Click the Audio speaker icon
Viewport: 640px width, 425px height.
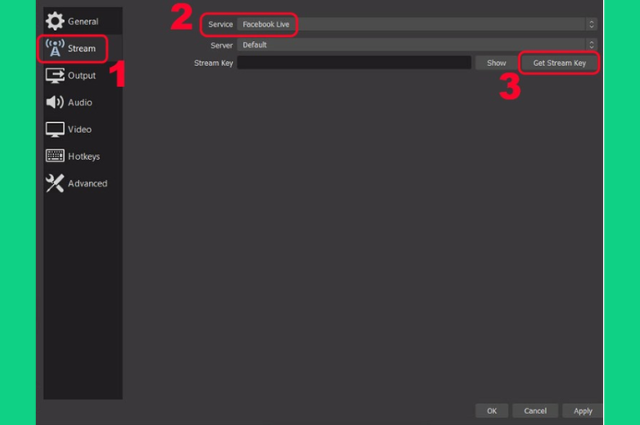pos(55,102)
